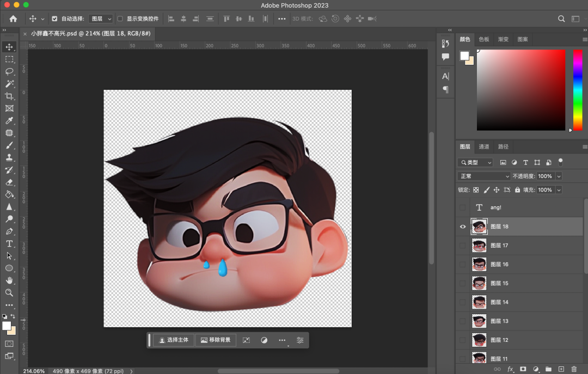The height and width of the screenshot is (374, 588).
Task: Select the Rectangular Marquee tool
Action: click(9, 59)
